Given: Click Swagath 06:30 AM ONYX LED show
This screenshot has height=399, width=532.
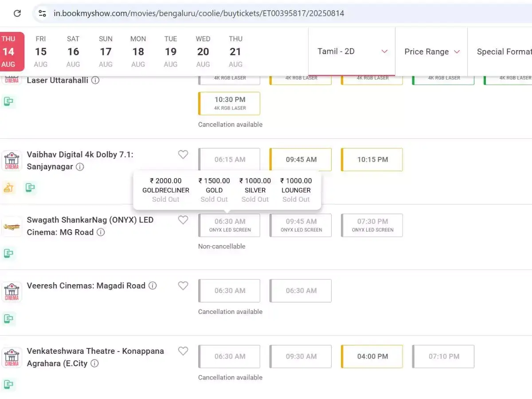Looking at the screenshot, I should pos(229,225).
